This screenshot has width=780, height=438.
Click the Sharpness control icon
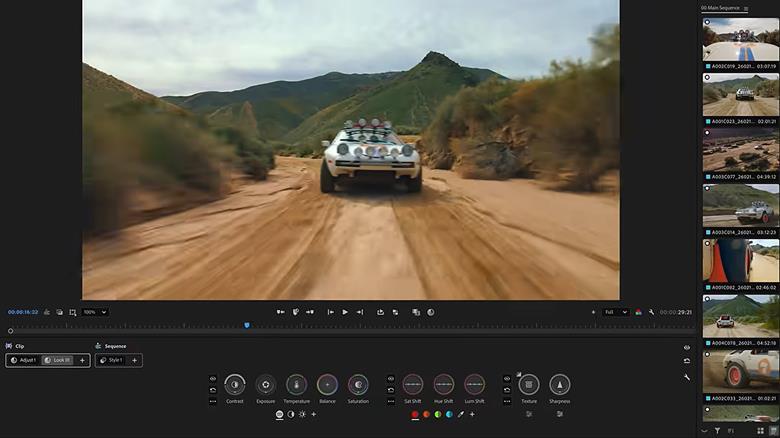[560, 384]
